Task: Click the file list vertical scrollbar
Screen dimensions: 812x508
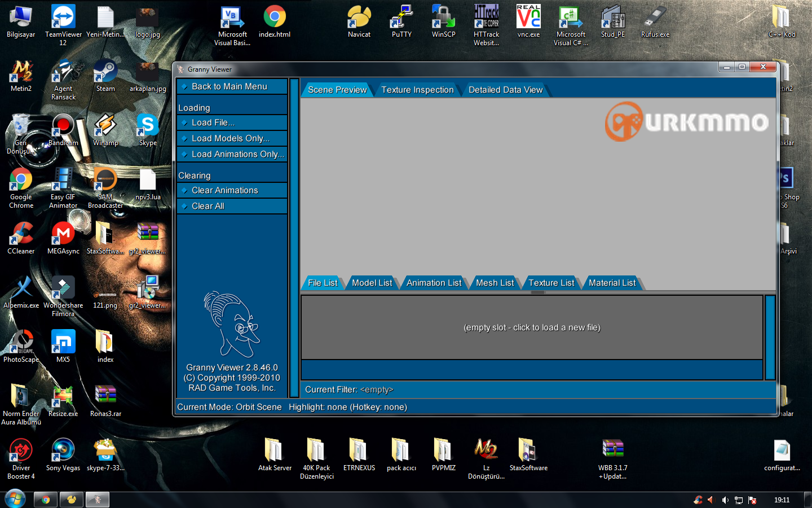Action: point(770,338)
